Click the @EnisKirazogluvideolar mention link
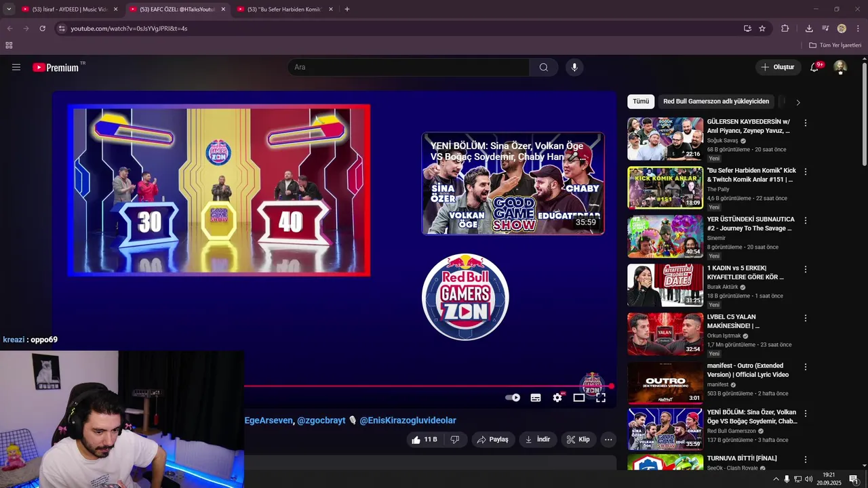The width and height of the screenshot is (868, 488). (408, 420)
